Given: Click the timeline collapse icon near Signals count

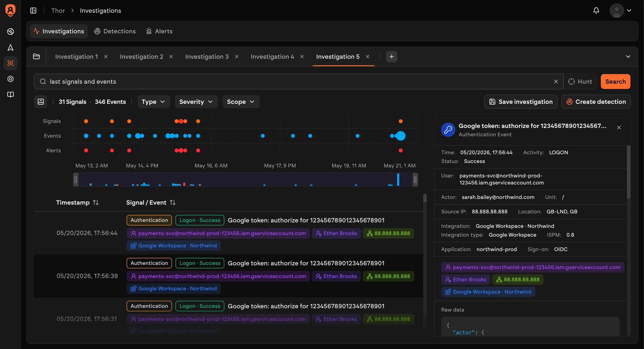Looking at the screenshot, I should coord(41,102).
